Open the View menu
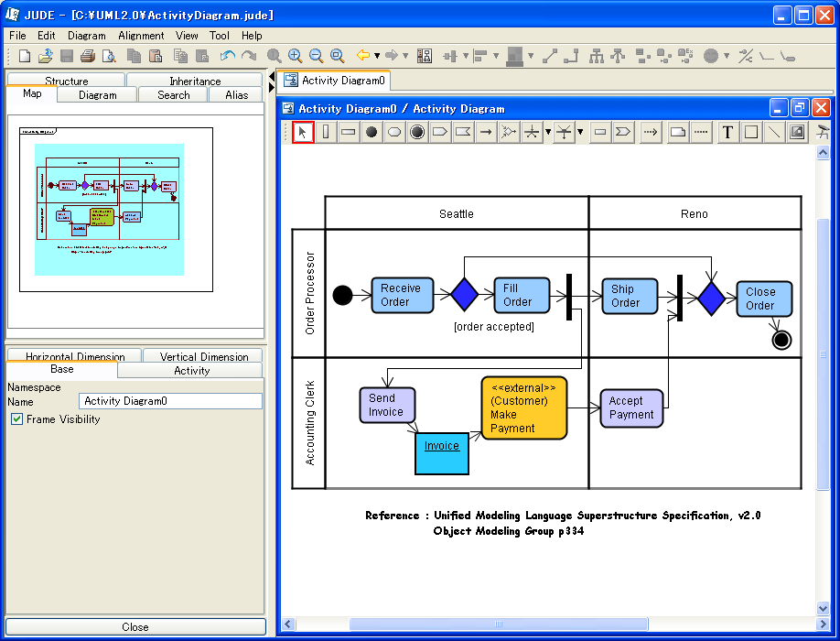 coord(187,36)
